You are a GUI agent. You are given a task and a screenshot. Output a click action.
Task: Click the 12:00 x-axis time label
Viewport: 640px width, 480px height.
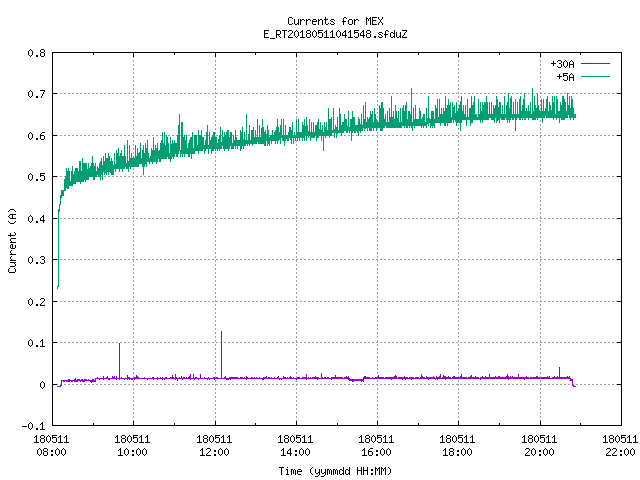(214, 452)
